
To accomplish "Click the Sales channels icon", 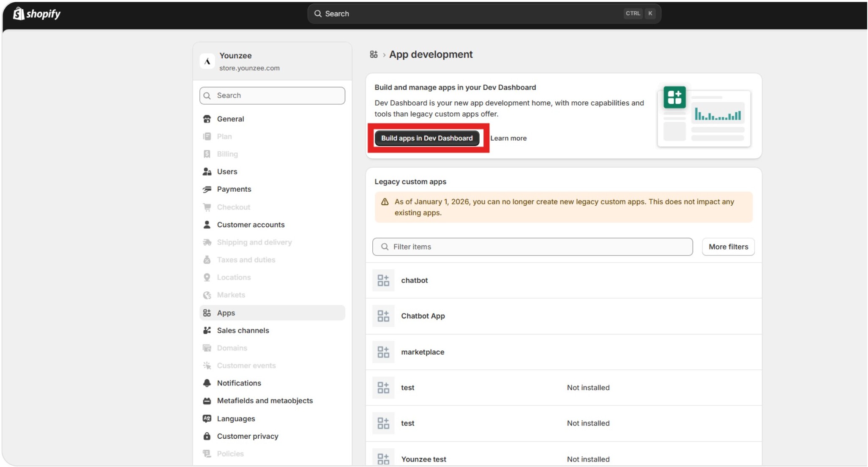I will [x=207, y=330].
